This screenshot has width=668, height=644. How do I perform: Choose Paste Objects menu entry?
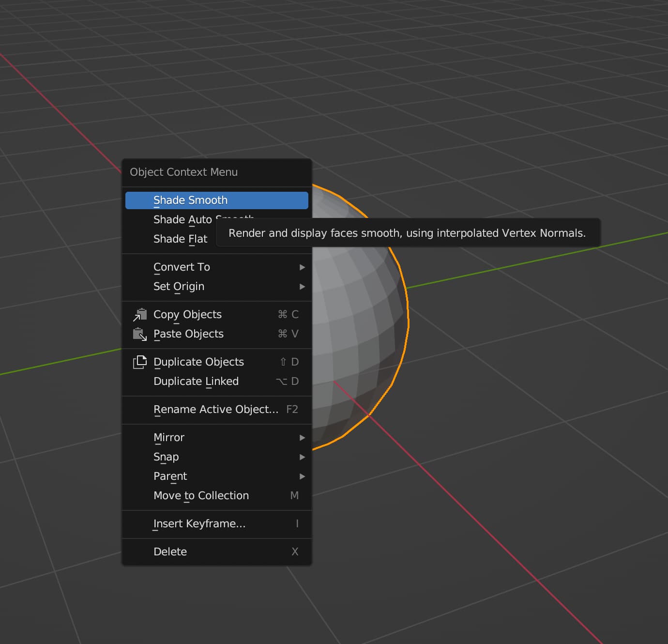tap(216, 334)
